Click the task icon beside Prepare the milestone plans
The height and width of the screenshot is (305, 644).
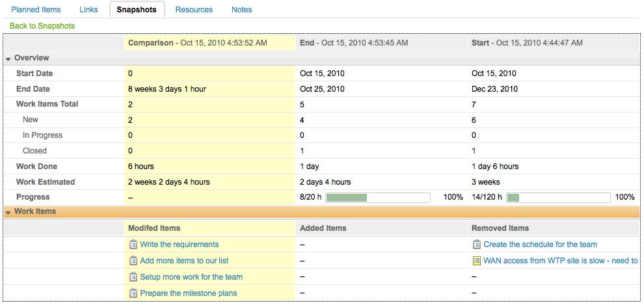click(x=133, y=293)
